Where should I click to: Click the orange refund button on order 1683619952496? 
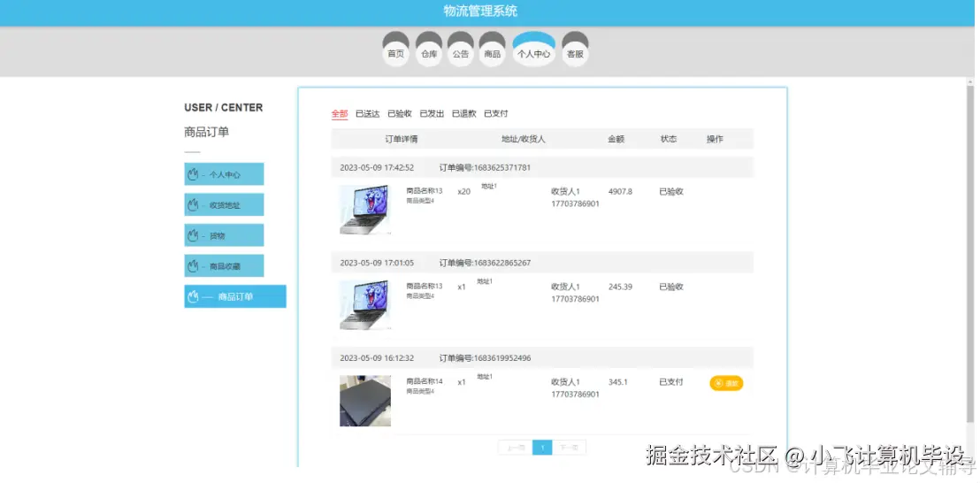pos(726,383)
